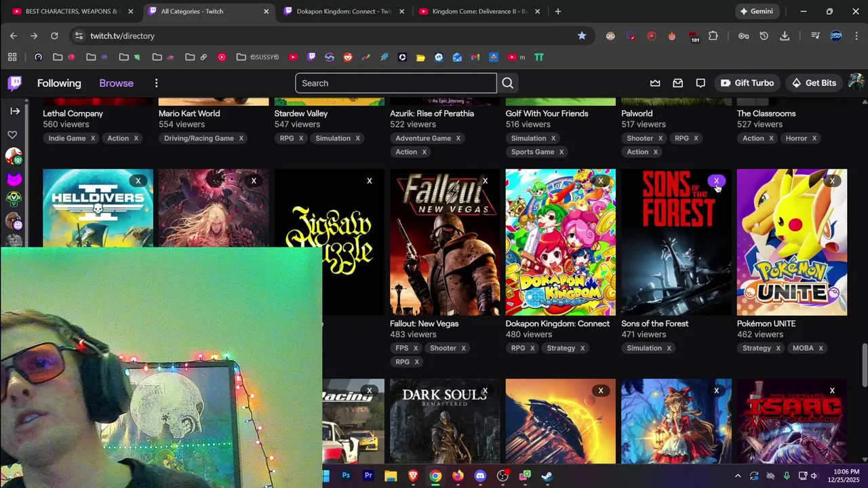868x488 pixels.
Task: Hide the Fallout: New Vegas category with X
Action: click(485, 181)
